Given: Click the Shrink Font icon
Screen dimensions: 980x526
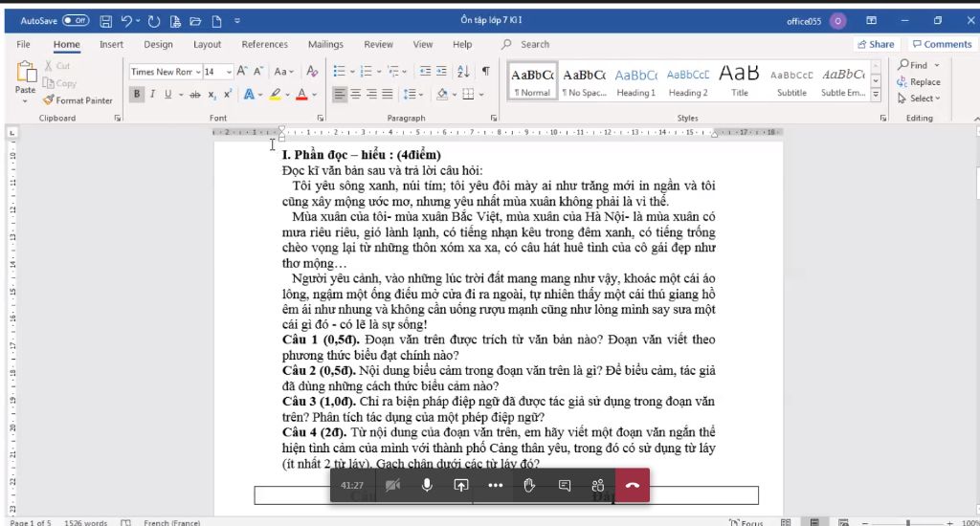Looking at the screenshot, I should (x=258, y=71).
